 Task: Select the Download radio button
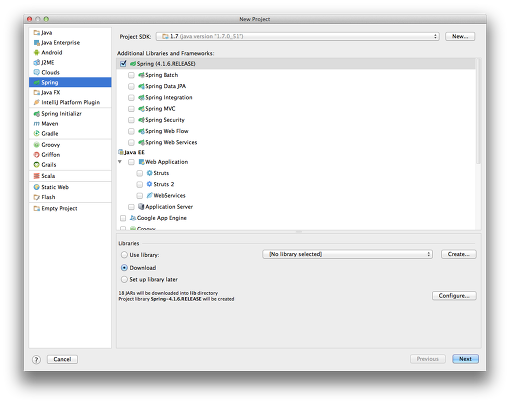pyautogui.click(x=124, y=268)
